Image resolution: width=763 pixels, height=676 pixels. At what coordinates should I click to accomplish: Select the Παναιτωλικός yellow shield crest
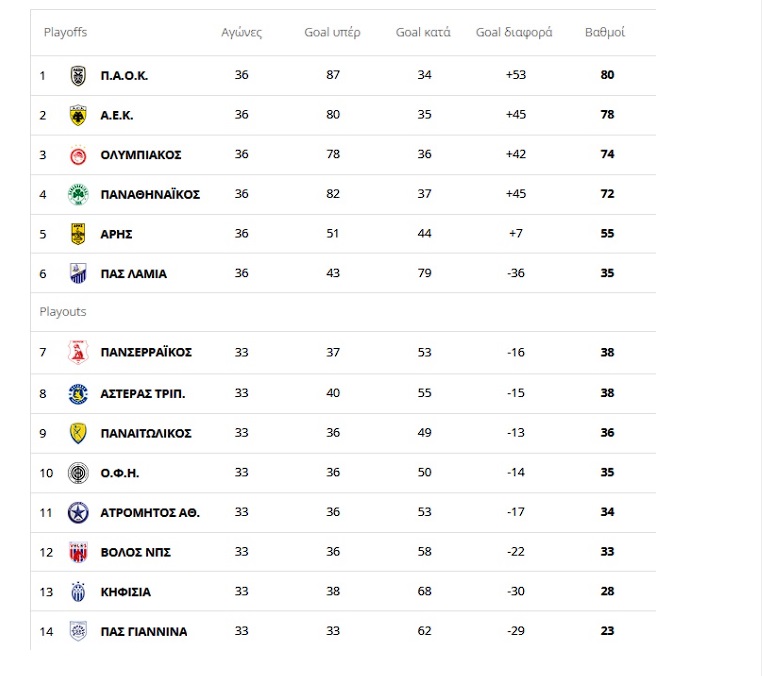[x=78, y=433]
